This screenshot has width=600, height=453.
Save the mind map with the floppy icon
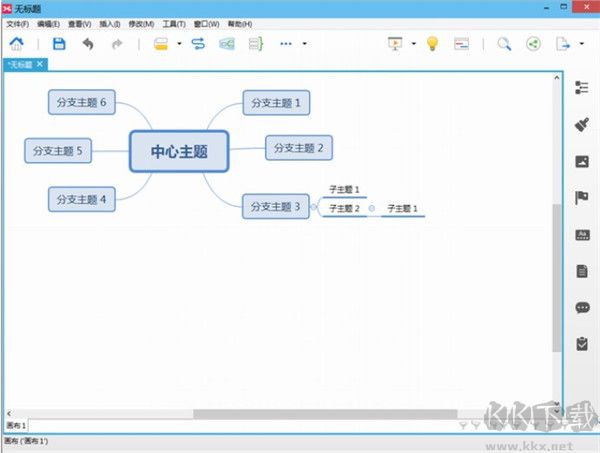click(x=59, y=44)
